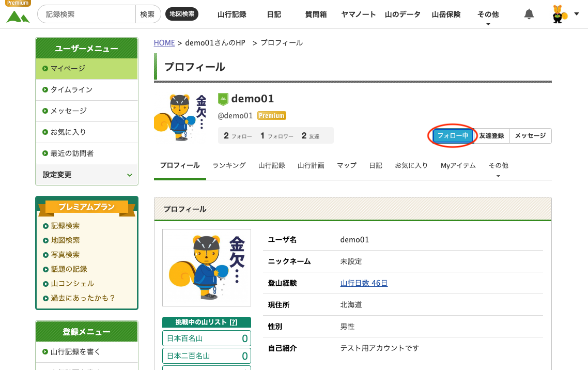
Task: Switch to the 山行記録 profile tab
Action: 271,166
